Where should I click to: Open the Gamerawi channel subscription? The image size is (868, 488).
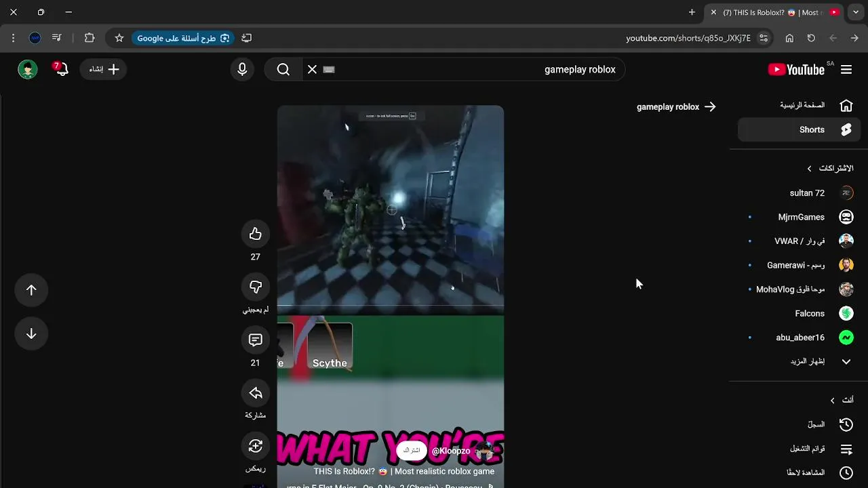tap(799, 265)
